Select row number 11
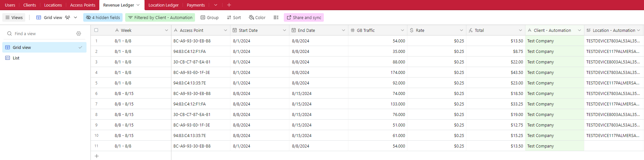The height and width of the screenshot is (160, 644). 96,146
